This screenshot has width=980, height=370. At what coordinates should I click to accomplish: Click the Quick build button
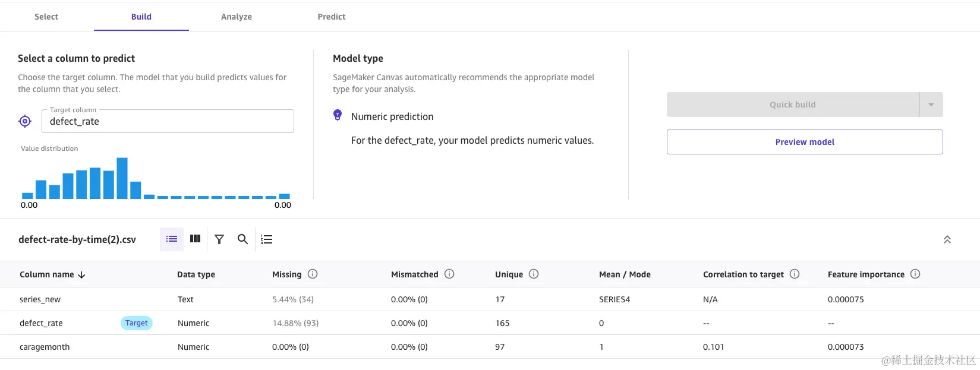[x=792, y=105]
